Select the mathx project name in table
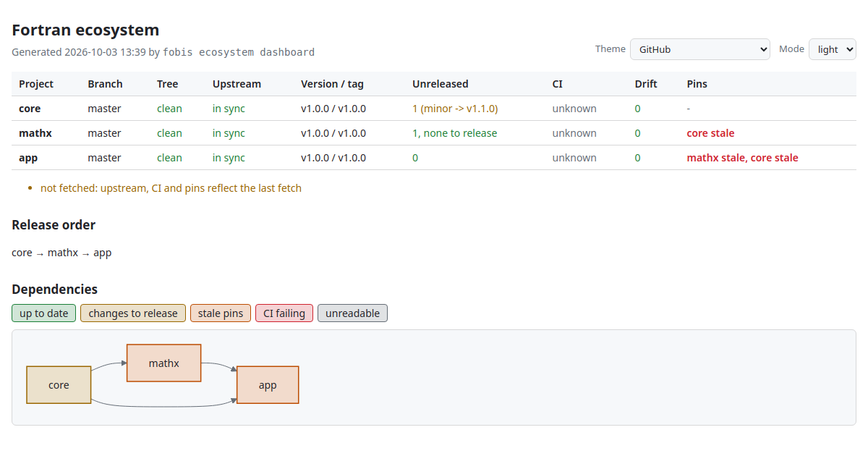868x456 pixels. point(35,133)
